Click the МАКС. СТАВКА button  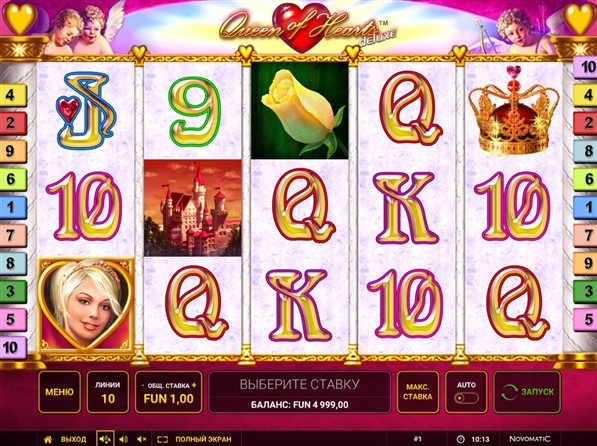coord(418,392)
